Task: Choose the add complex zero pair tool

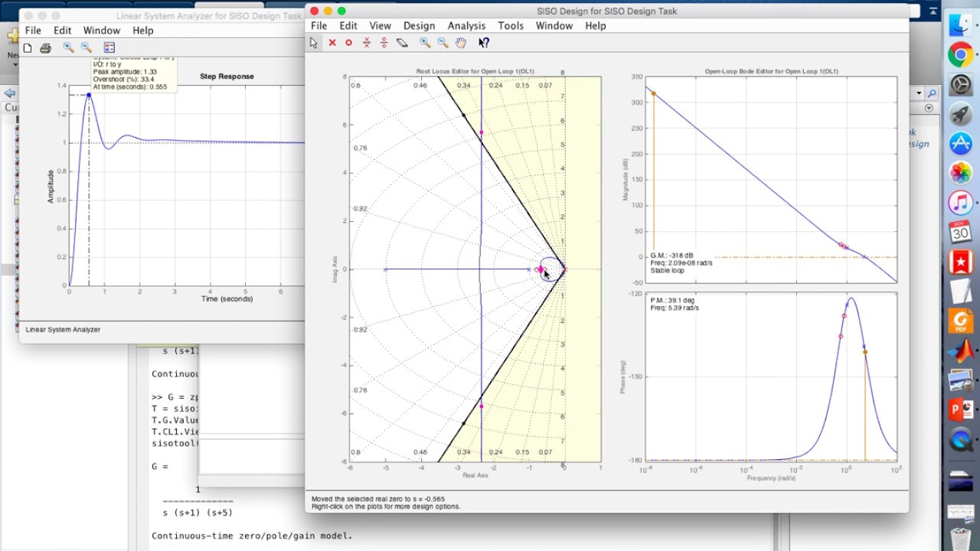Action: coord(384,43)
